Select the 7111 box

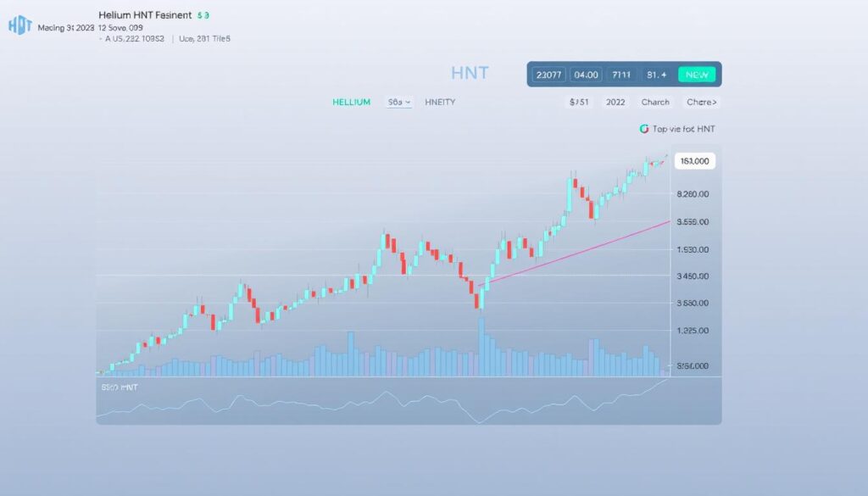[621, 75]
